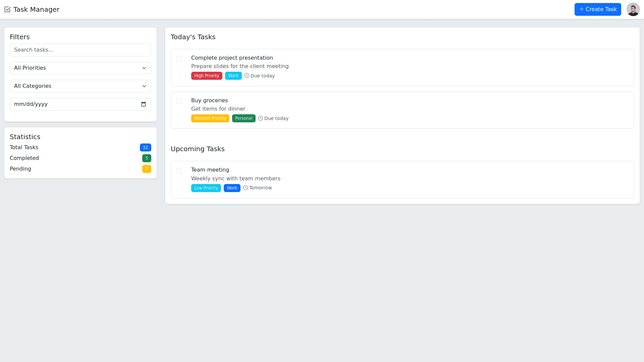This screenshot has height=362, width=644.
Task: Click the clock icon next to Tomorrow on Team meeting
Action: tap(245, 188)
